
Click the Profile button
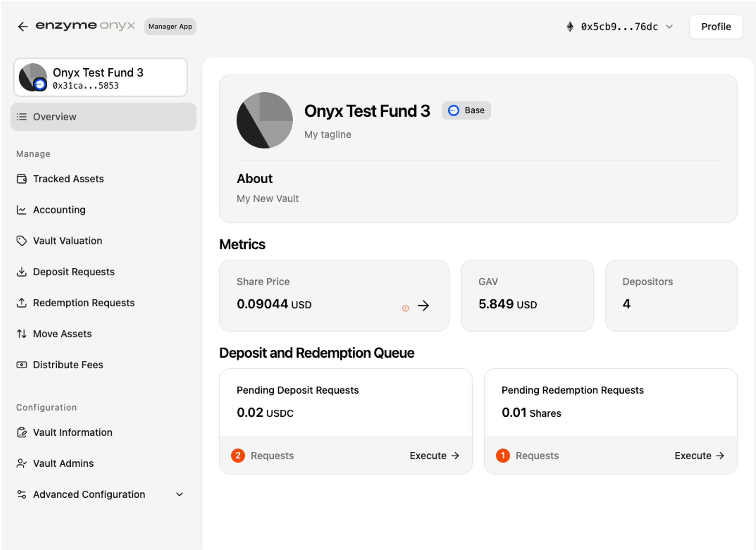716,27
